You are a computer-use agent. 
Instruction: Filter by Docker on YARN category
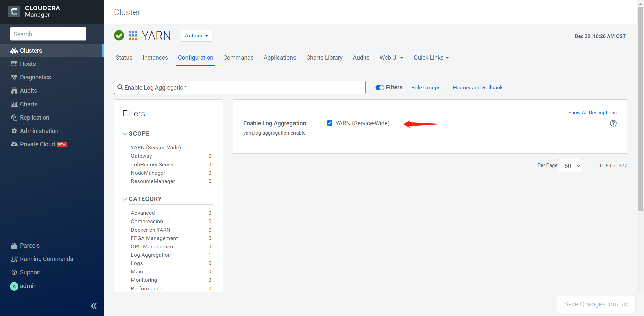click(151, 230)
